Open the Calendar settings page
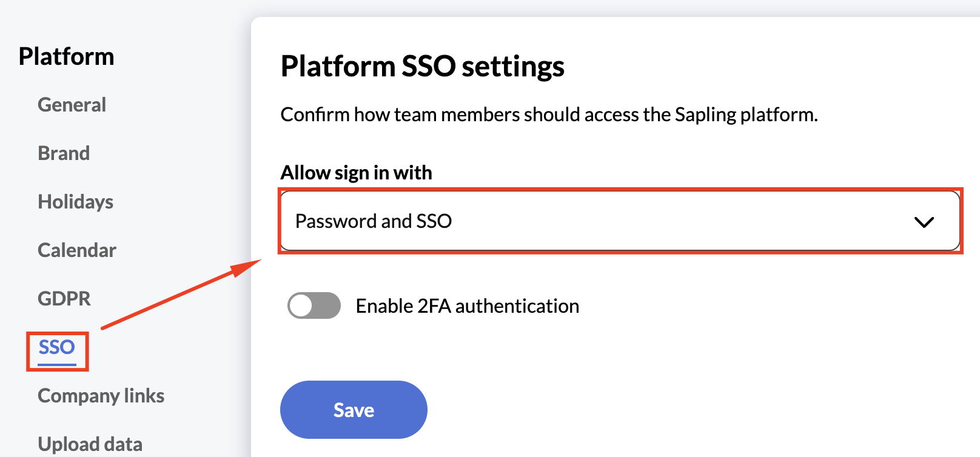The height and width of the screenshot is (457, 980). pos(76,250)
